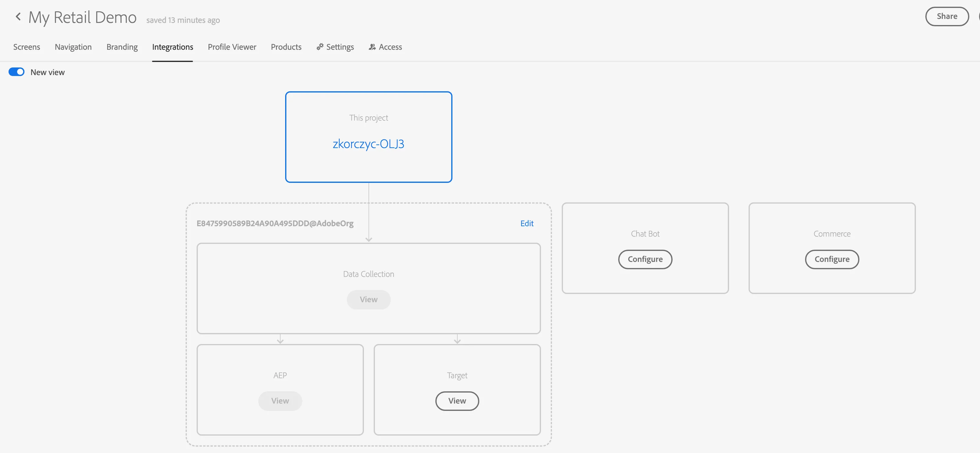Open the Branding tab

[x=122, y=47]
